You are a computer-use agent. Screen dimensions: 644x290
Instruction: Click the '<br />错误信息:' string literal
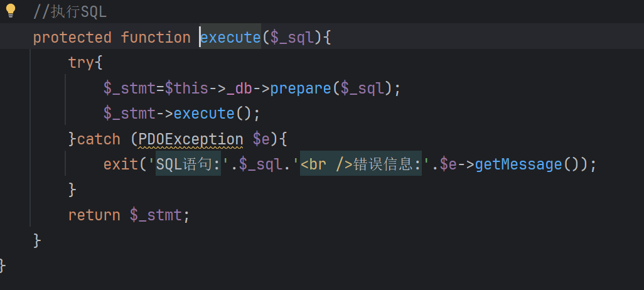click(362, 164)
